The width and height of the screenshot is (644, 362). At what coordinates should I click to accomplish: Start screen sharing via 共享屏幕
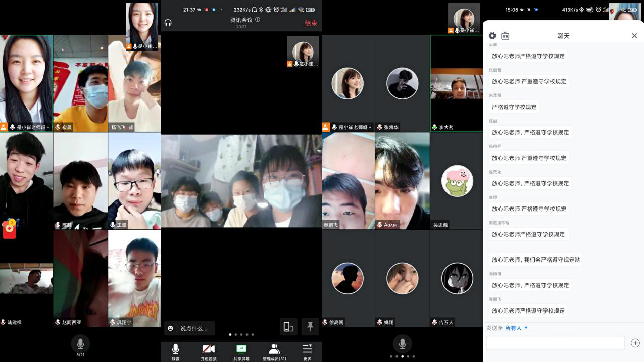point(241,351)
